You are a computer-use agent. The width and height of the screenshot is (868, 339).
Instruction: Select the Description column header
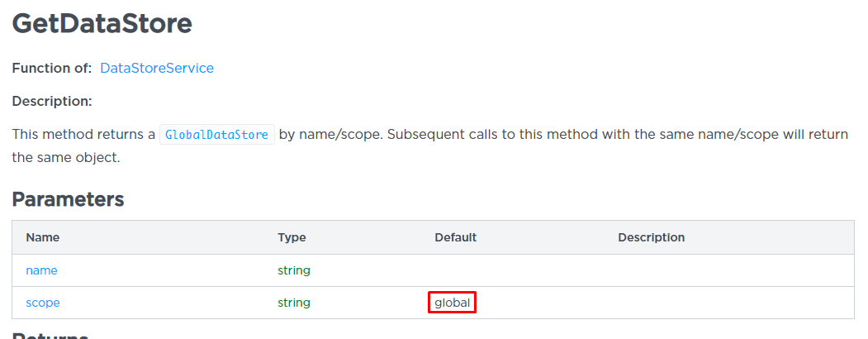651,237
